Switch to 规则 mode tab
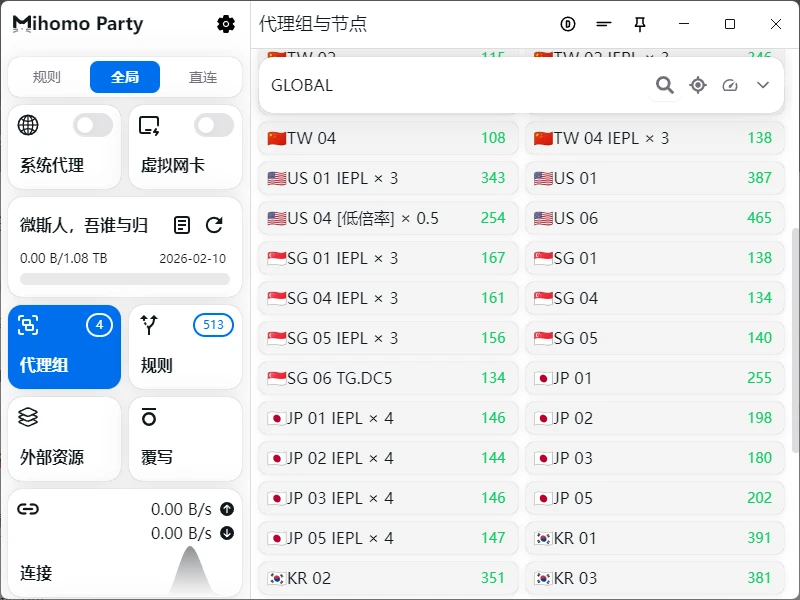Image resolution: width=800 pixels, height=600 pixels. [47, 77]
